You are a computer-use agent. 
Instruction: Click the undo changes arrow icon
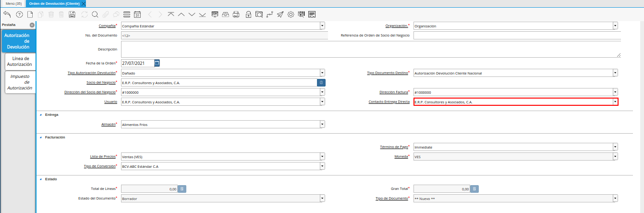(x=7, y=14)
